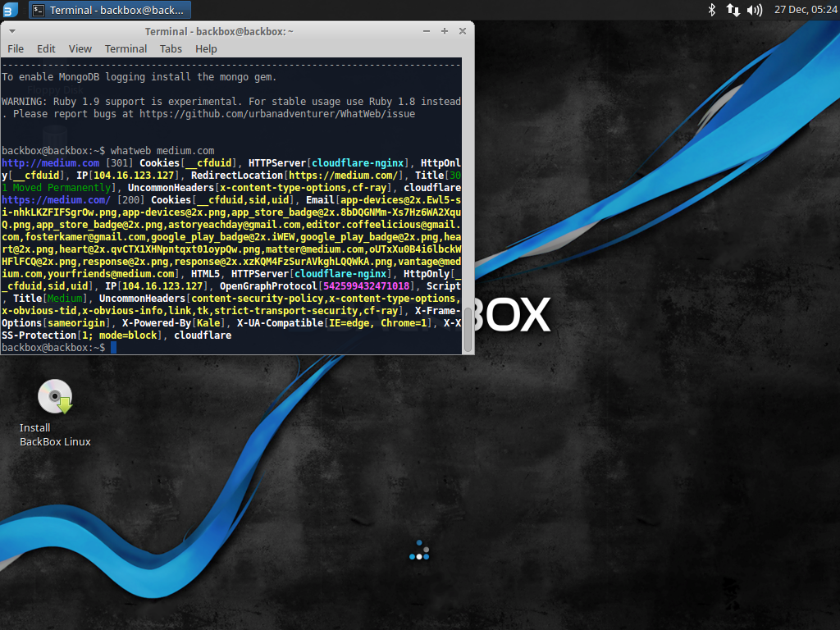Screen dimensions: 840x630
Task: Close the terminal window
Action: (x=463, y=31)
